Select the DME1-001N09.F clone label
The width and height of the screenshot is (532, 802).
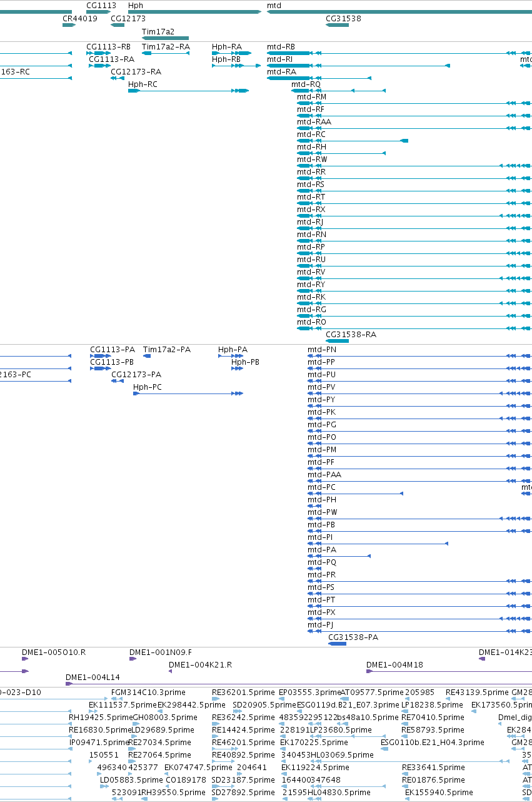coord(161,652)
